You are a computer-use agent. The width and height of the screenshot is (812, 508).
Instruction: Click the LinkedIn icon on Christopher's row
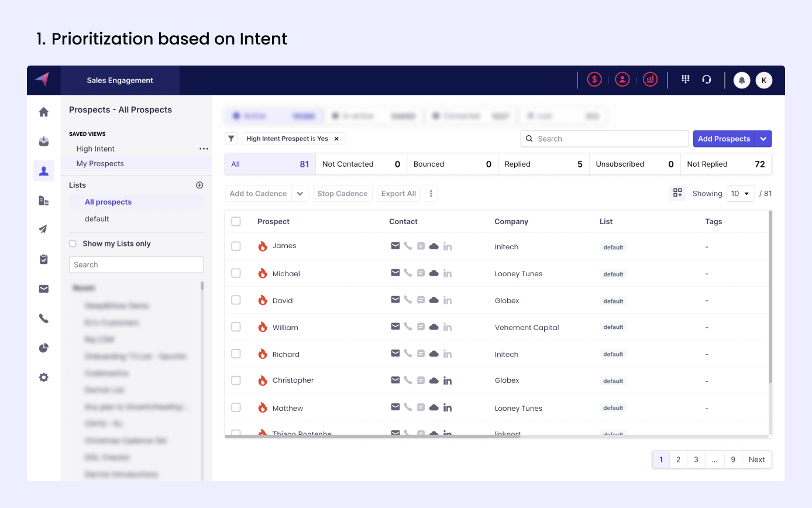click(448, 380)
